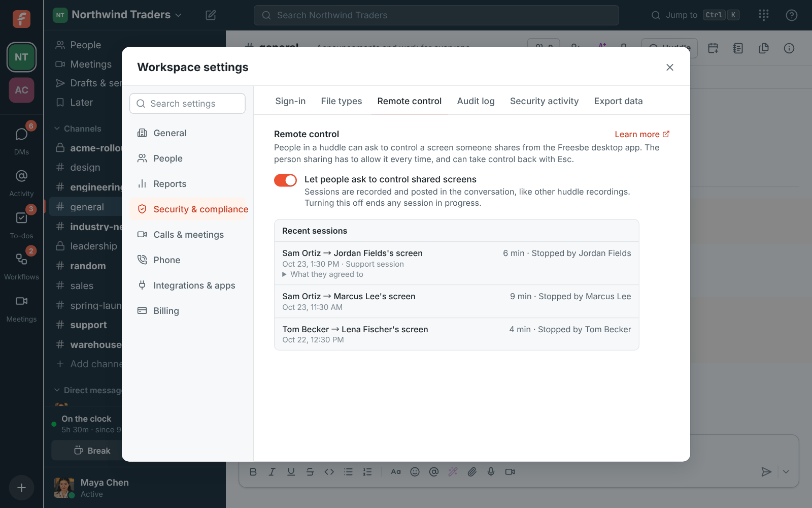812x508 pixels.
Task: Click the Search settings field
Action: click(x=187, y=104)
